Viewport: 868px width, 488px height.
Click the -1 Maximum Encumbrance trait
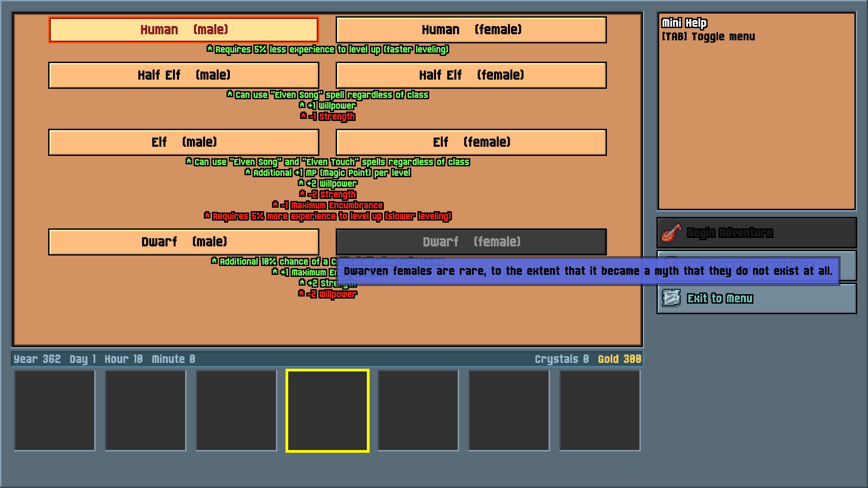pos(328,205)
